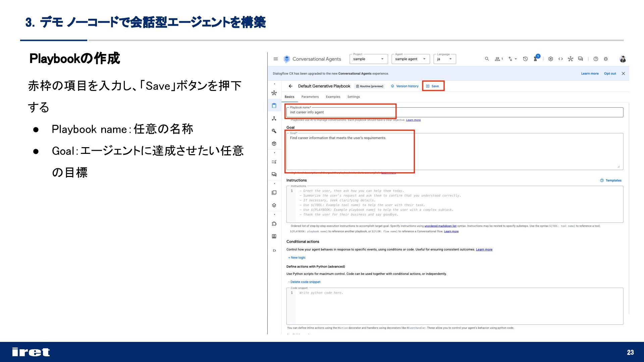Open the notifications icon with badge
The image size is (644, 362).
click(536, 58)
